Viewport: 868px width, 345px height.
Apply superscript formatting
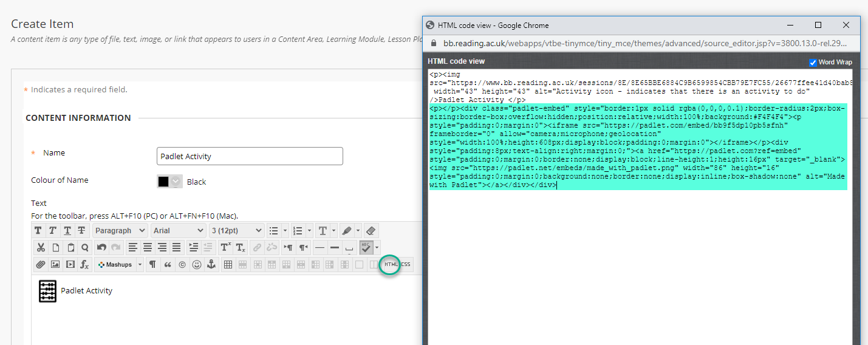[225, 247]
